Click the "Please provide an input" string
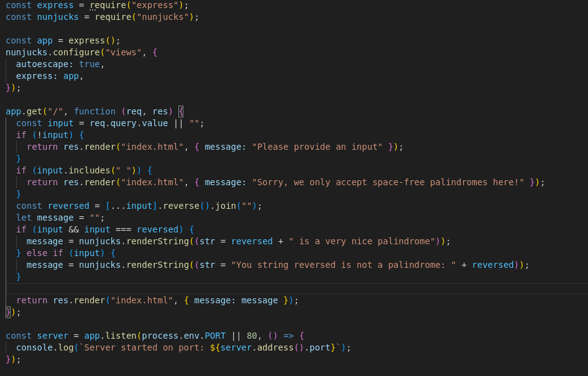Image resolution: width=588 pixels, height=376 pixels. click(x=317, y=147)
